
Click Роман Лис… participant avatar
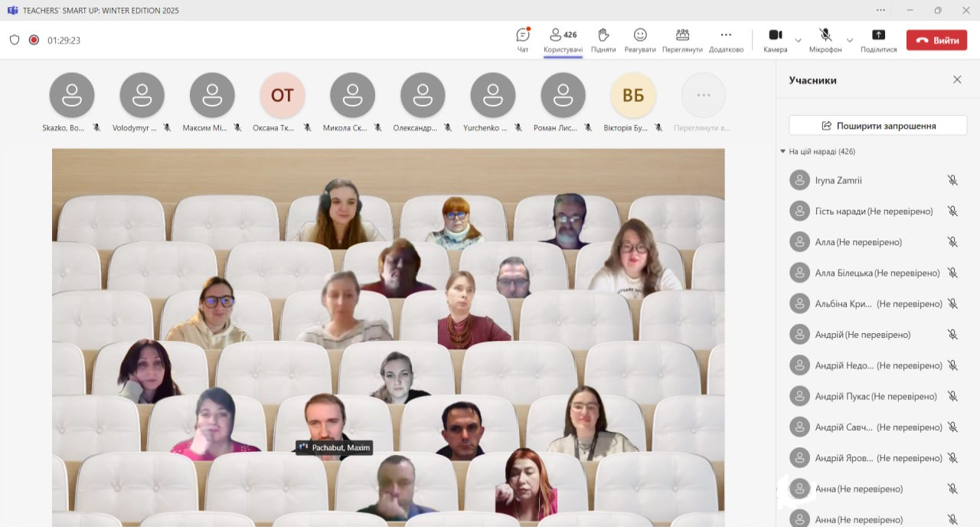(563, 95)
